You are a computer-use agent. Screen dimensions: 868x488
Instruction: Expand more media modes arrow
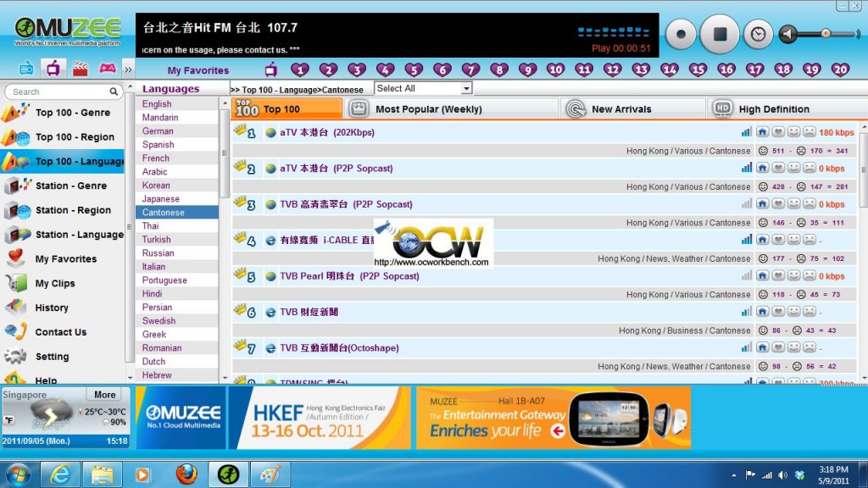tap(129, 69)
